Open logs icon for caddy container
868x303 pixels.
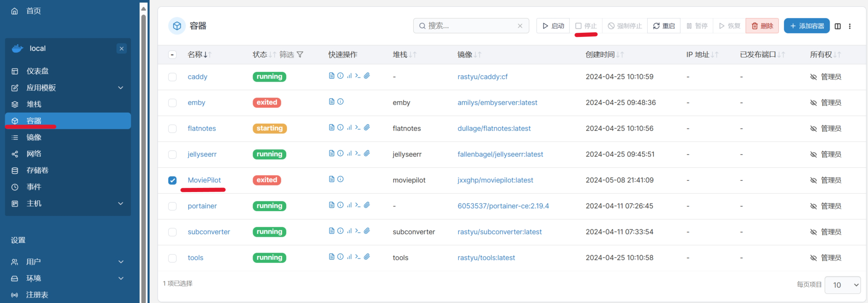tap(331, 76)
